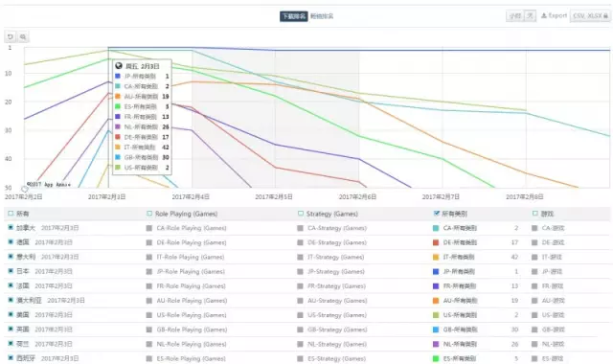Toggle the 游戏 header checkbox
This screenshot has height=364, width=613.
(535, 214)
